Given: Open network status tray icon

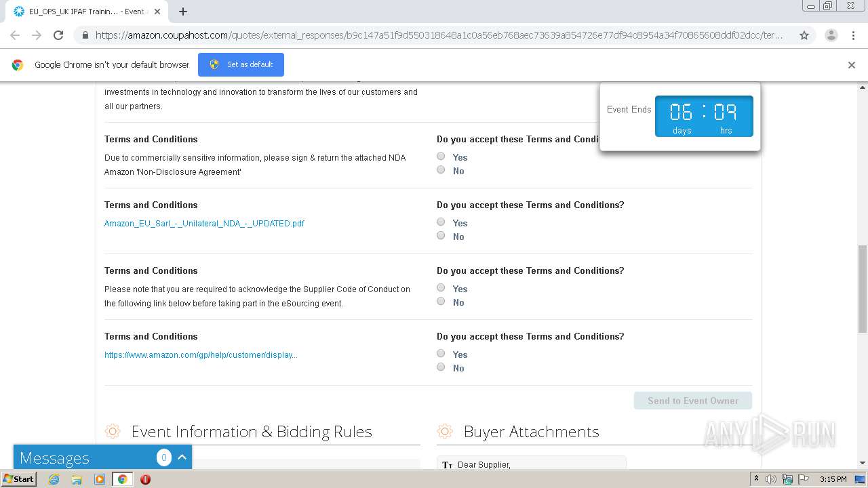Looking at the screenshot, I should (787, 479).
